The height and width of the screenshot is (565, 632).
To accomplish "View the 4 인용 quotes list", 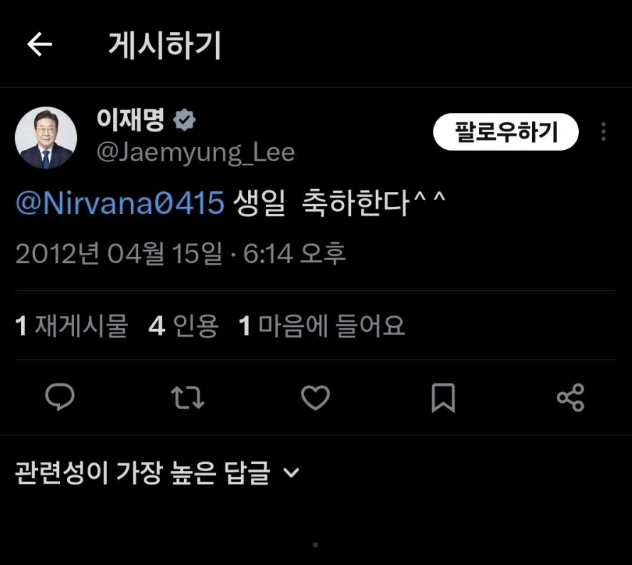I will 183,326.
